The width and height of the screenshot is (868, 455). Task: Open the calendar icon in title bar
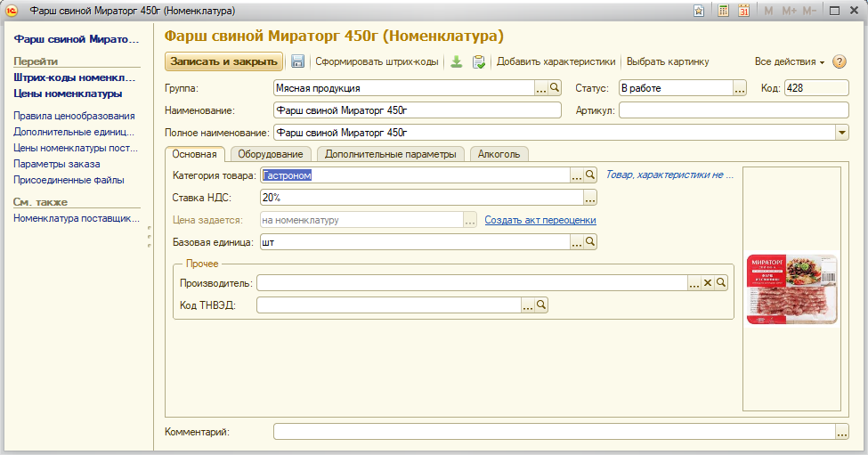743,11
